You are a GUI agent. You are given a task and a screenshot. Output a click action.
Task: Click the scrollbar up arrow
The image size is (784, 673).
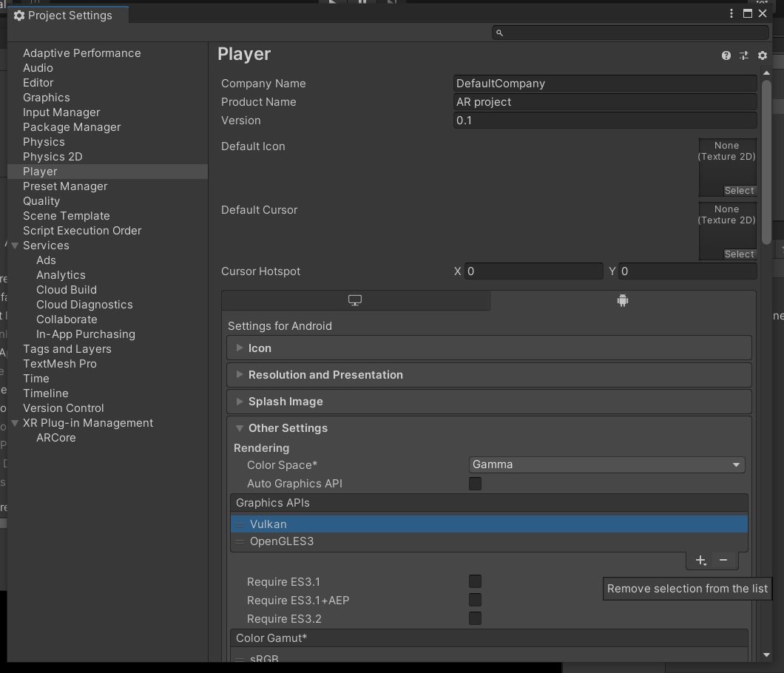tap(766, 73)
